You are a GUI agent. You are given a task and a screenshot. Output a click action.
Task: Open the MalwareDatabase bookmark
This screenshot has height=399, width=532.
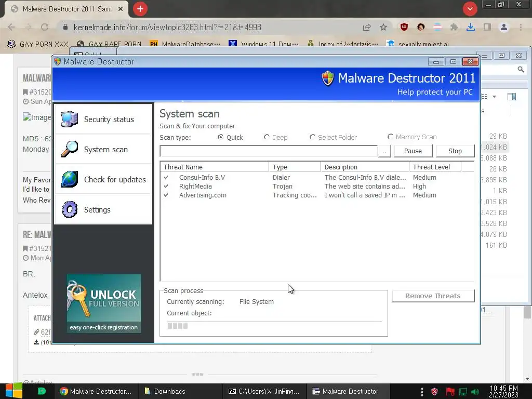(x=185, y=44)
